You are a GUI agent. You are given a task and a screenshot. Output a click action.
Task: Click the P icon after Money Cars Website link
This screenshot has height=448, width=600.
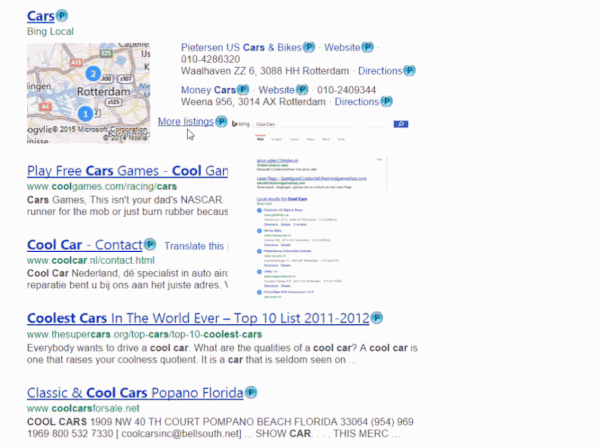pos(302,90)
